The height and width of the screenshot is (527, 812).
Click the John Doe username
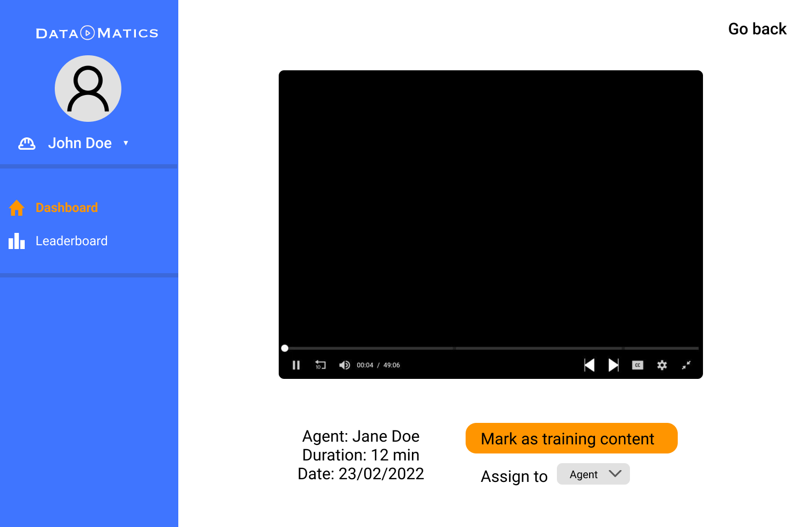(x=80, y=143)
